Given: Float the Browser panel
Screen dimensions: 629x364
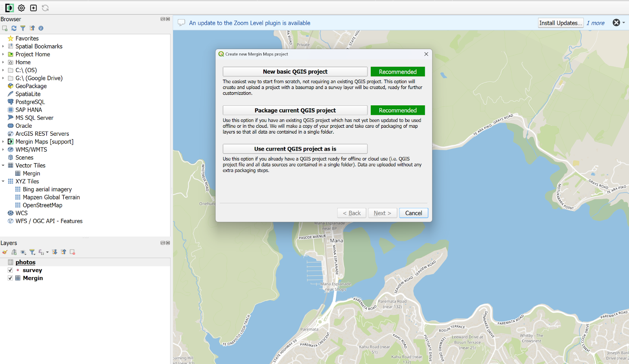Looking at the screenshot, I should pos(163,19).
